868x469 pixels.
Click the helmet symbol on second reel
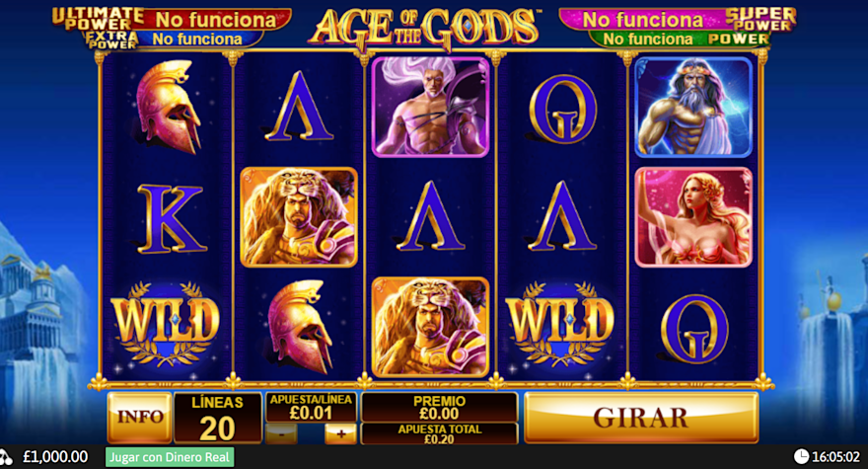click(x=300, y=327)
